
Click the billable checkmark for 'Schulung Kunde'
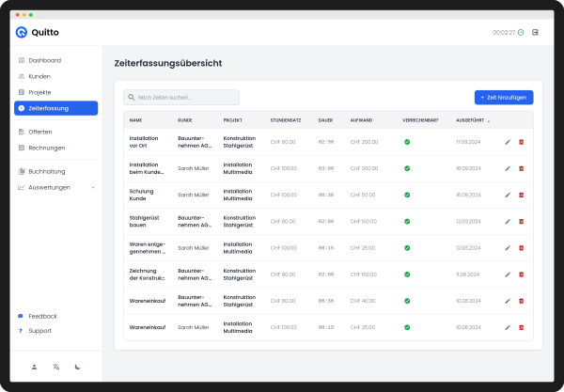[x=407, y=195]
